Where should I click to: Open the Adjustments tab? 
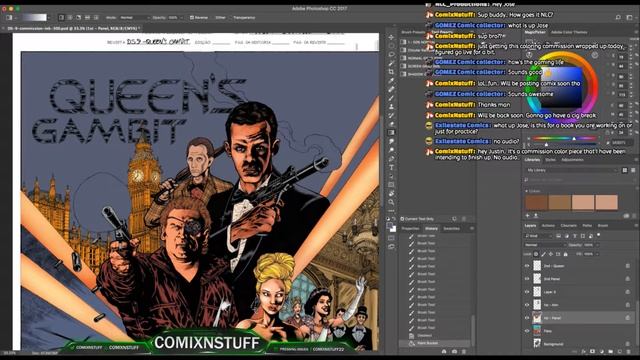click(x=572, y=160)
